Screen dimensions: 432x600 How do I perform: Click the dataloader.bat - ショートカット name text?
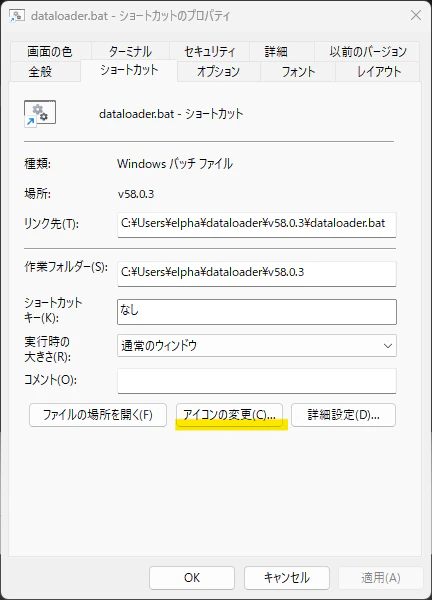click(x=171, y=114)
